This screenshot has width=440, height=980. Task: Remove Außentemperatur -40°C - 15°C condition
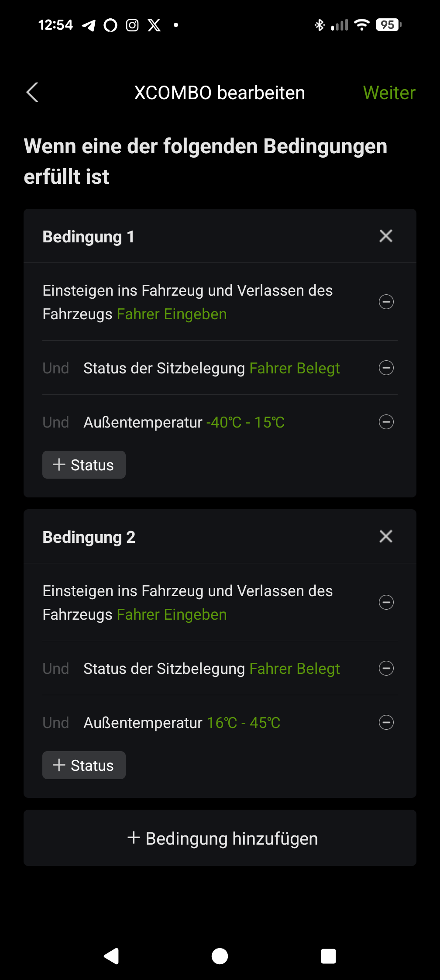coord(386,422)
